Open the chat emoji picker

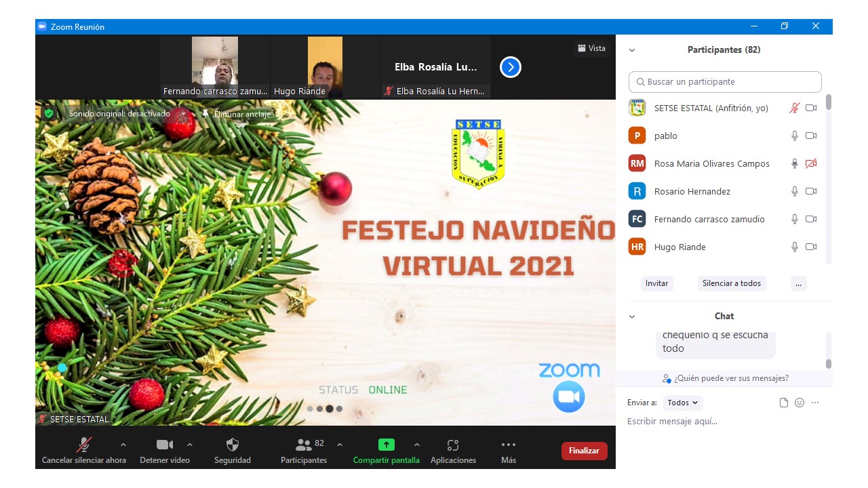click(800, 403)
